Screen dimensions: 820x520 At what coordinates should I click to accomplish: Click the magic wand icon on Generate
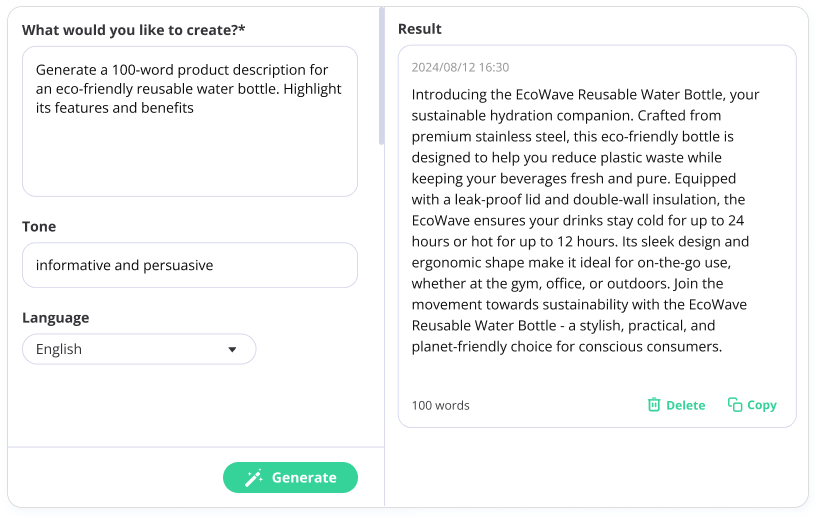tap(254, 478)
